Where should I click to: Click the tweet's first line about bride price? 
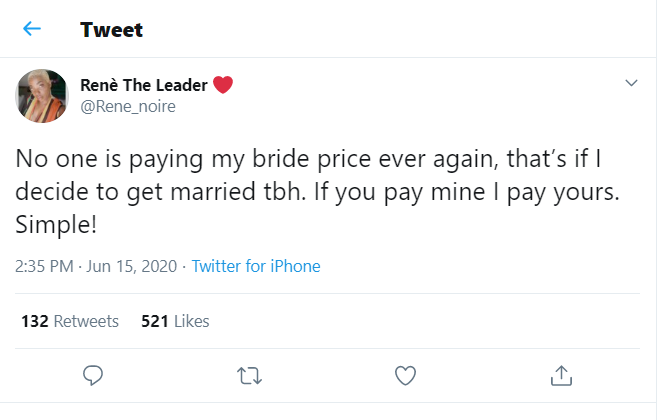312,161
